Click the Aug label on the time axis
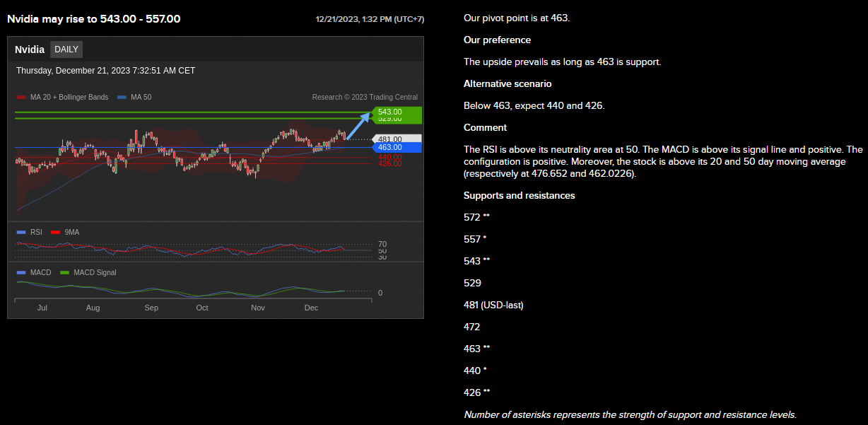 [93, 308]
